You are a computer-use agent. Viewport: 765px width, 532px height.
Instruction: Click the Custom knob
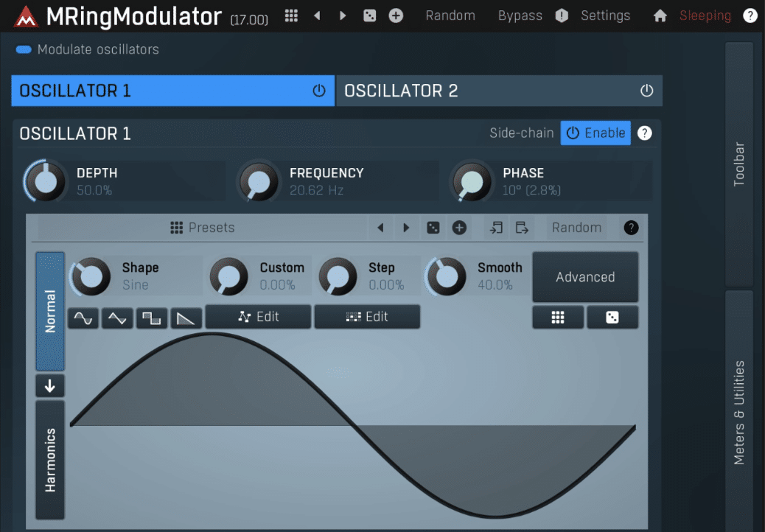228,276
